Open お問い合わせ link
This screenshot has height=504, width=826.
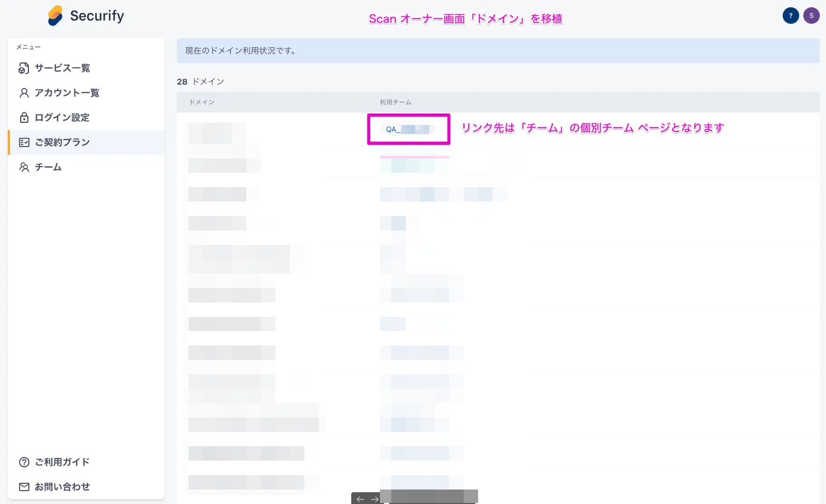click(x=86, y=487)
